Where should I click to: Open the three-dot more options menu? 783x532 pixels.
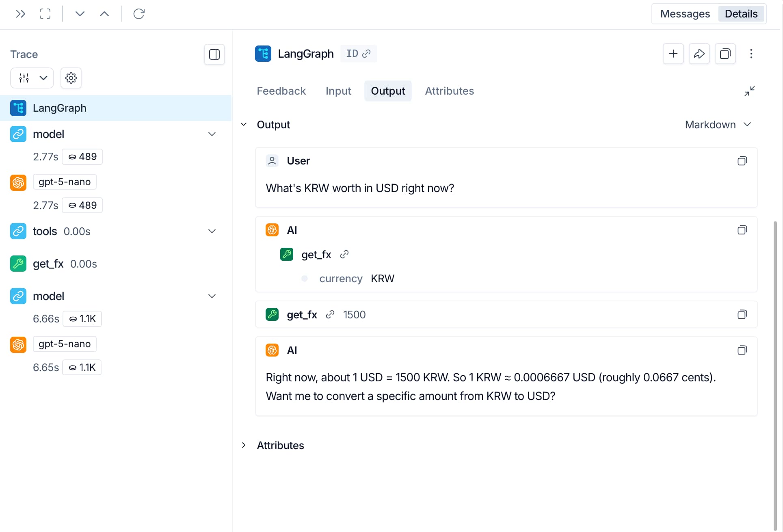tap(751, 54)
